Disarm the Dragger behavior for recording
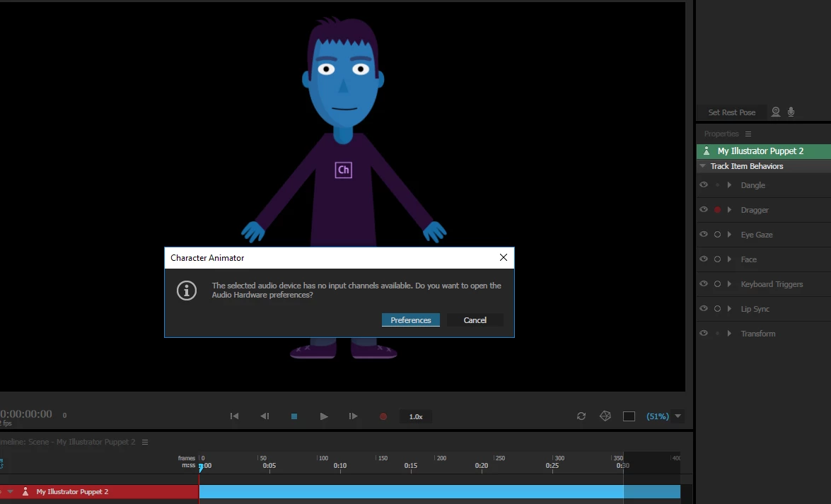Image resolution: width=831 pixels, height=504 pixels. pos(717,210)
